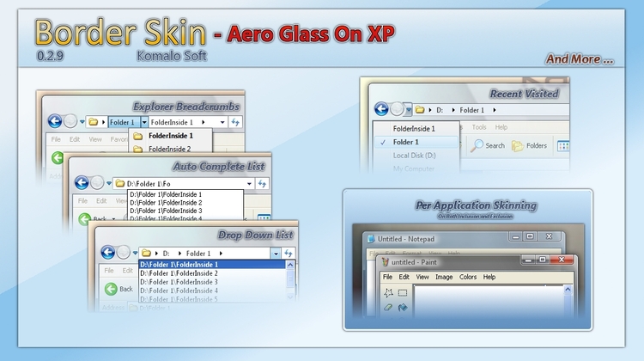Click Forward arrow in Auto Complete List window

[97, 182]
